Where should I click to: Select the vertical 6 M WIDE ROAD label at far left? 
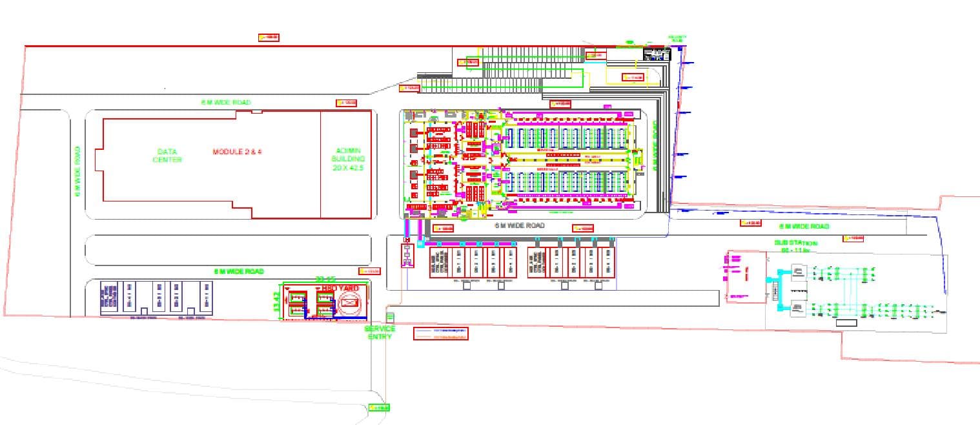point(77,171)
